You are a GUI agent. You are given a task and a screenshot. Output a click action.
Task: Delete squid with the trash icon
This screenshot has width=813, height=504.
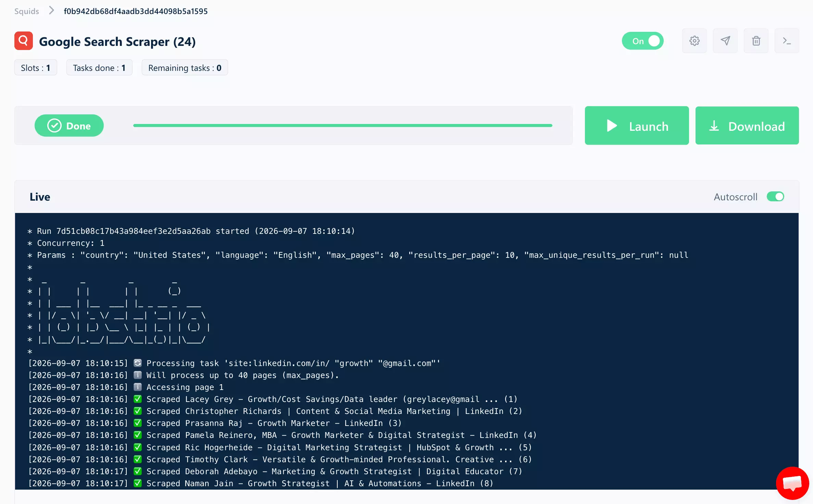756,41
